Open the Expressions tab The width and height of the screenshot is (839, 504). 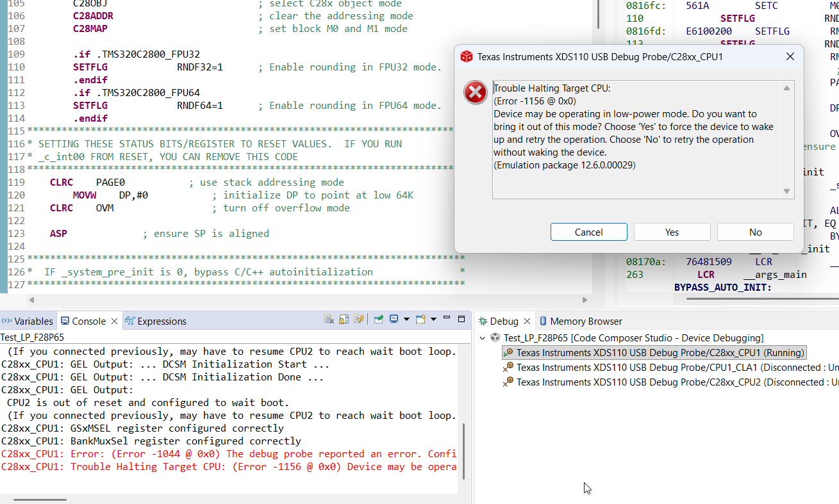pos(156,321)
